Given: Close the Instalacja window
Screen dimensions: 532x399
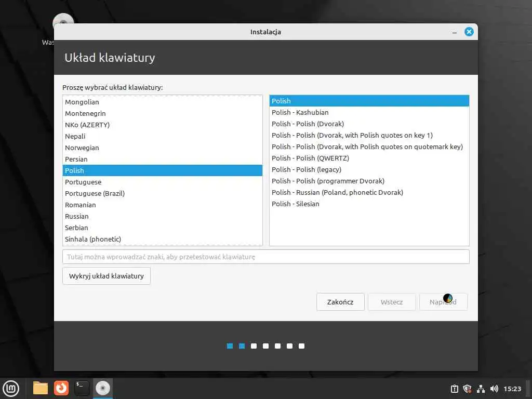Looking at the screenshot, I should (469, 32).
